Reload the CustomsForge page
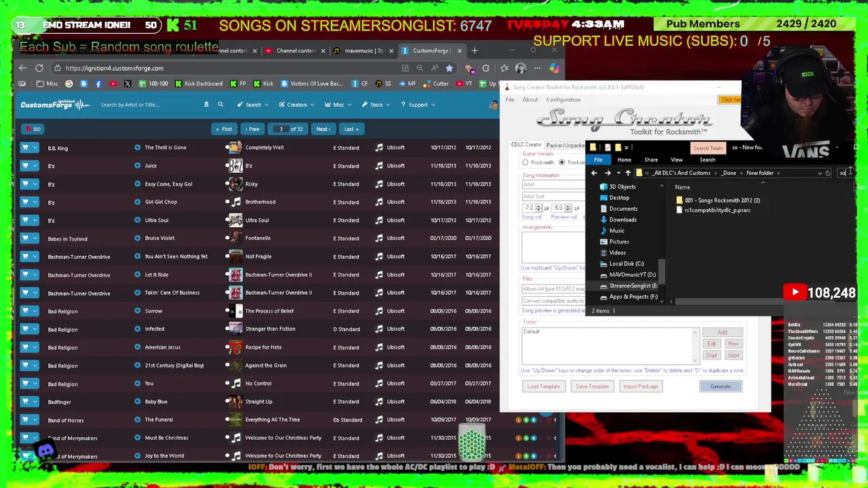 39,68
